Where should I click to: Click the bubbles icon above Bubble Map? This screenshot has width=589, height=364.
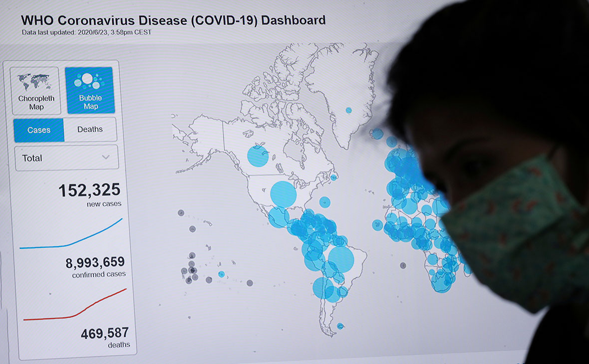(x=89, y=80)
